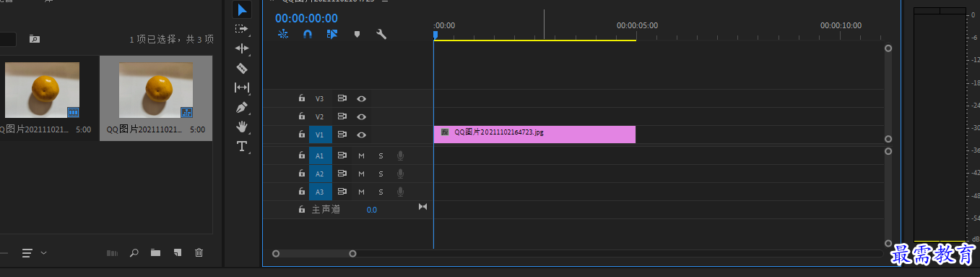The image size is (980, 277).
Task: Open list view sort dropdown arrow
Action: (x=44, y=253)
